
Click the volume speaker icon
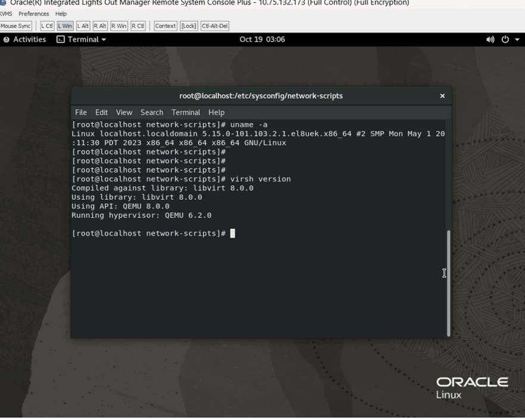coord(490,39)
